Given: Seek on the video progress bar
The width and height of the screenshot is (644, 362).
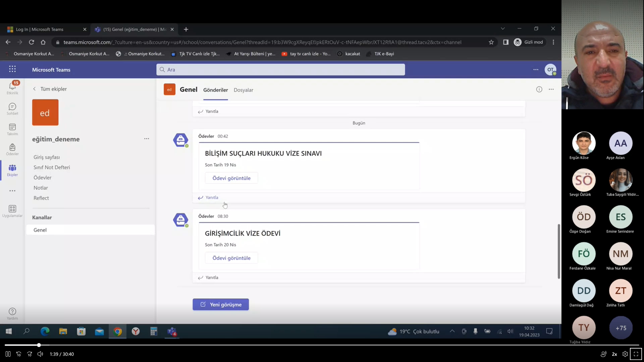Looking at the screenshot, I should click(322, 345).
